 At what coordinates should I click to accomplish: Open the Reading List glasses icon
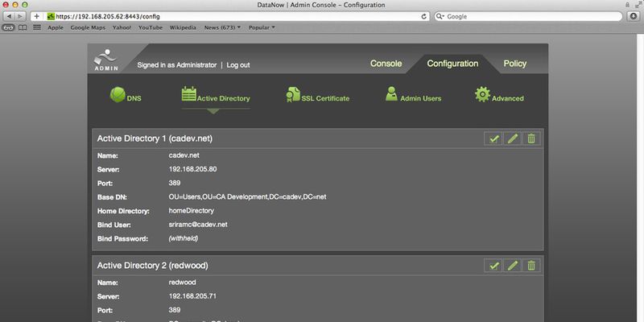click(8, 27)
